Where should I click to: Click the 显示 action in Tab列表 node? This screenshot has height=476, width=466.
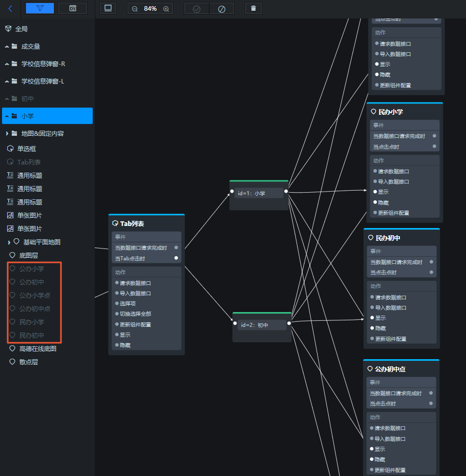(125, 335)
